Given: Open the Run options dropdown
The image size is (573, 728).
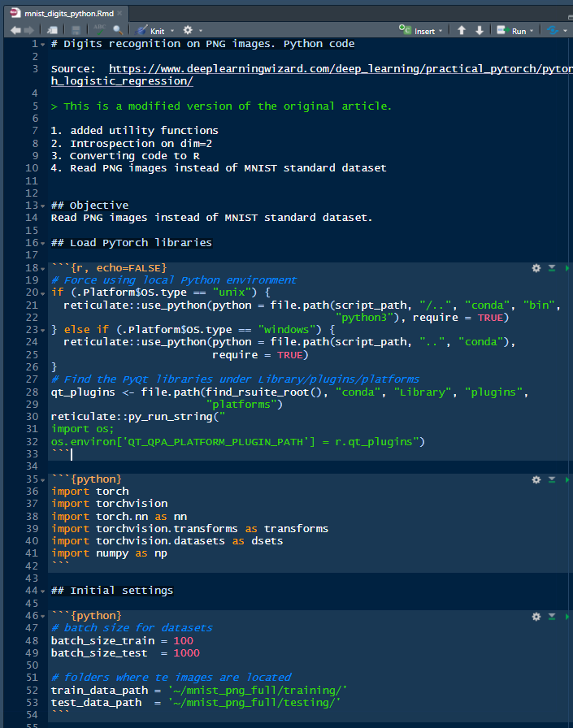Looking at the screenshot, I should tap(532, 30).
